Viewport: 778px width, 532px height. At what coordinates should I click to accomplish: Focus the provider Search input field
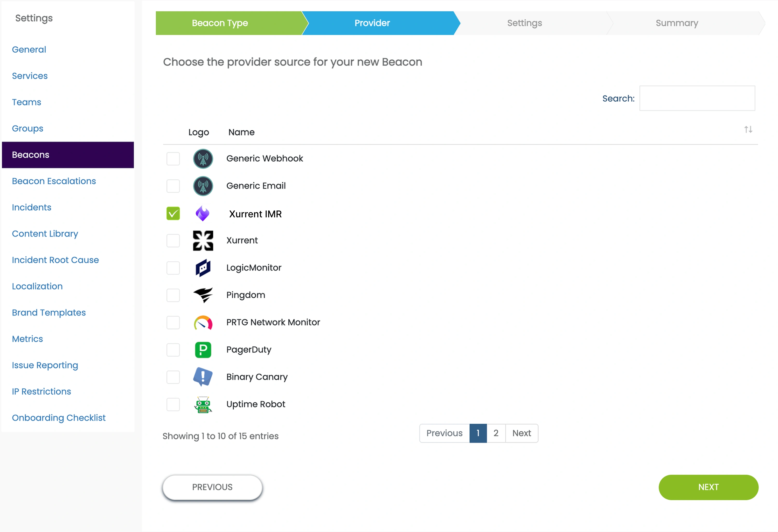click(697, 98)
